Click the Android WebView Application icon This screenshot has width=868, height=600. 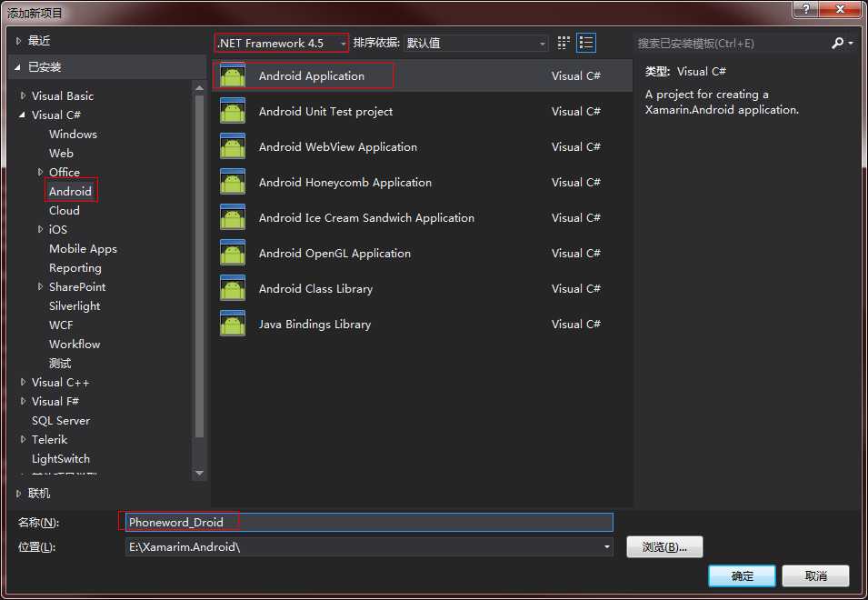233,146
